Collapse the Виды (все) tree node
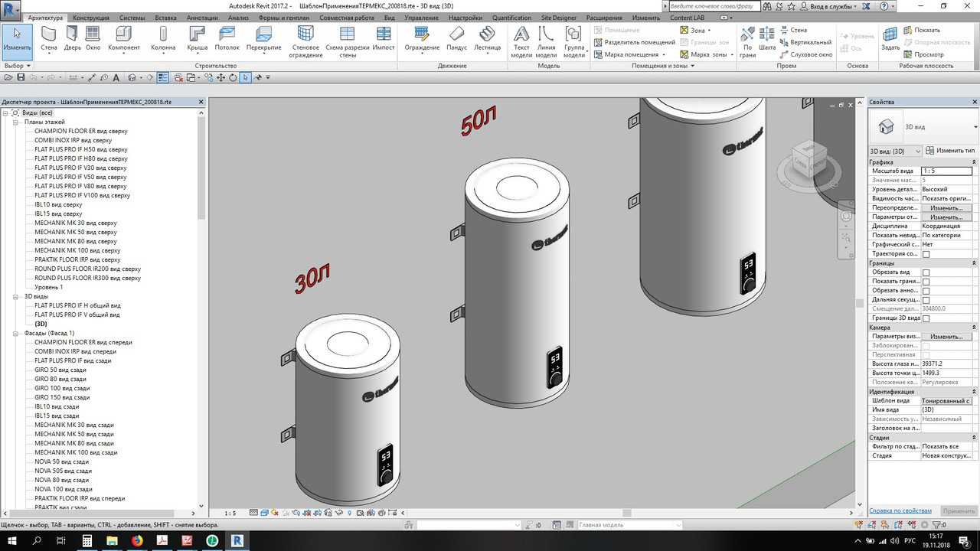 [x=6, y=112]
